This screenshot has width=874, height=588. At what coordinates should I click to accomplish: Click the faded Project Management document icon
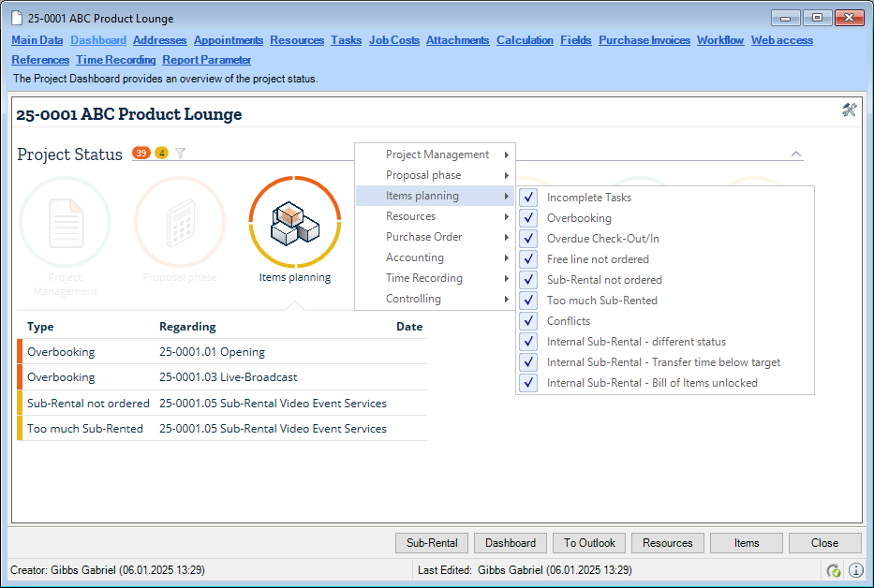pos(65,222)
